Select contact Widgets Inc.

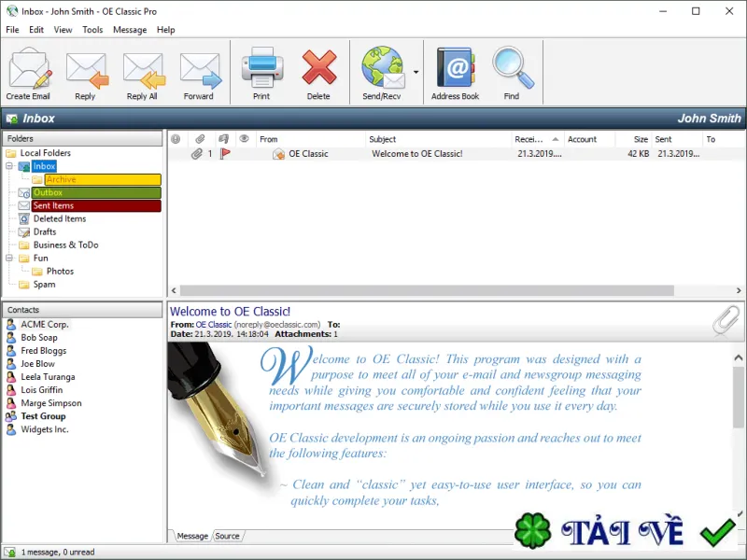45,429
